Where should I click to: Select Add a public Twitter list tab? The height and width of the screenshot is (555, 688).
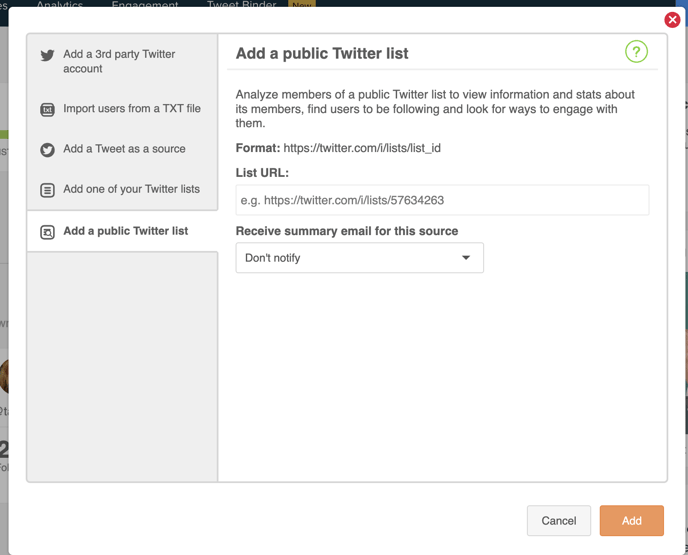click(x=122, y=231)
